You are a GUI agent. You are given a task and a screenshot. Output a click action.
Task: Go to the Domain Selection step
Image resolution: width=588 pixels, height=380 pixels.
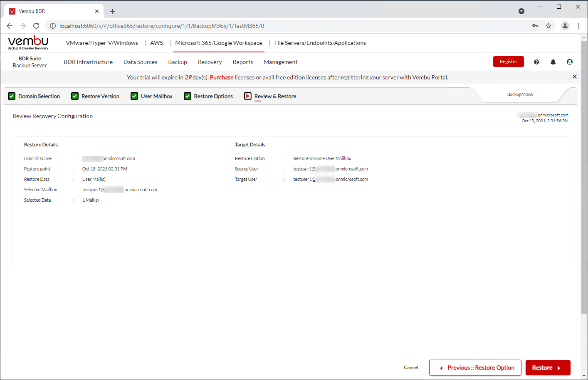pyautogui.click(x=39, y=96)
